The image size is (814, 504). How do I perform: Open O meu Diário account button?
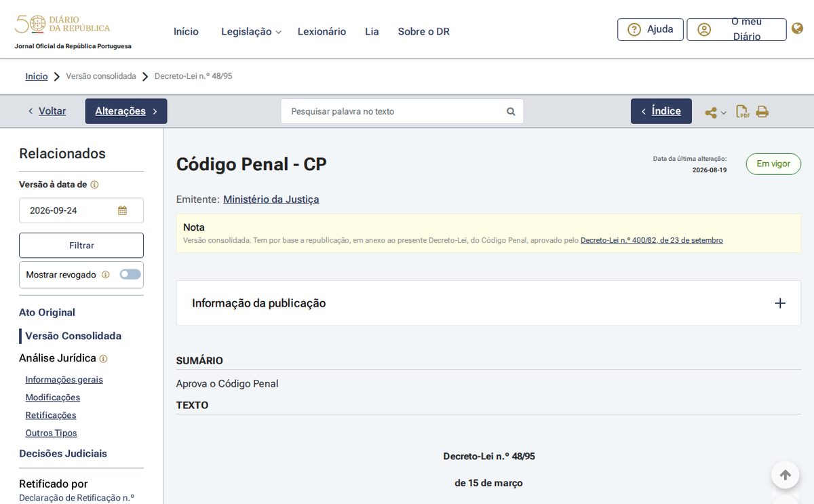click(736, 29)
